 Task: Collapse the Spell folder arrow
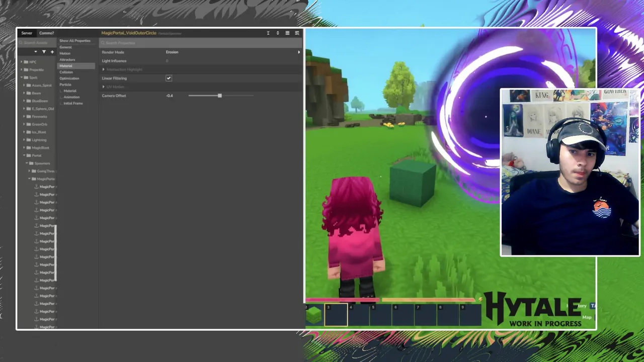22,77
